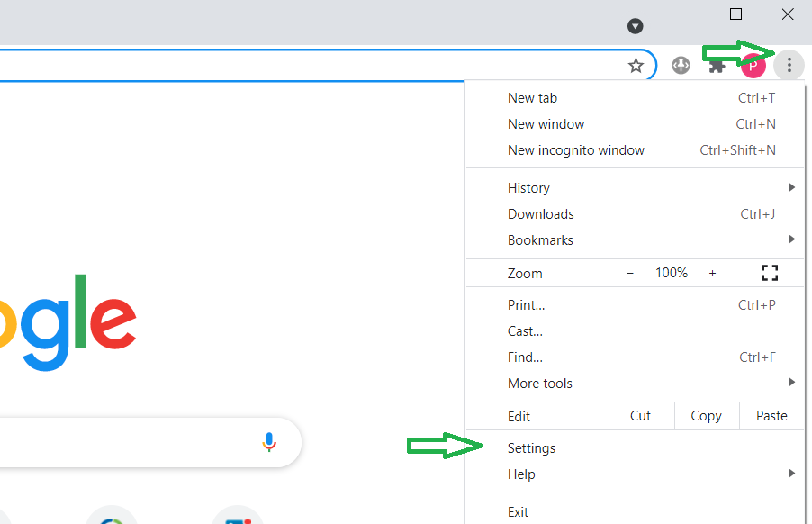Choose Exit to close Chrome

pos(635,511)
